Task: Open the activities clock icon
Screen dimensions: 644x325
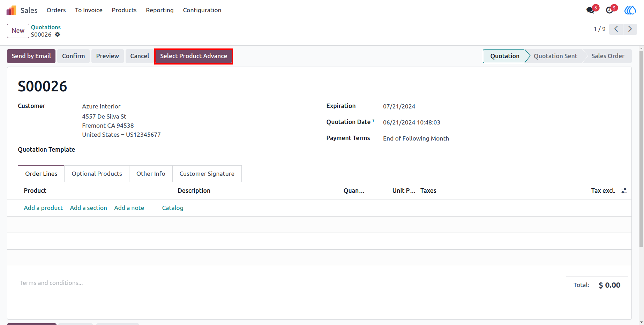Action: [x=609, y=10]
